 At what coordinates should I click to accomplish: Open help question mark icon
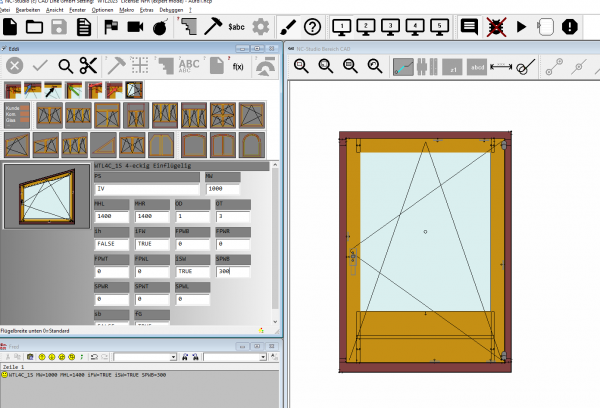[x=312, y=28]
